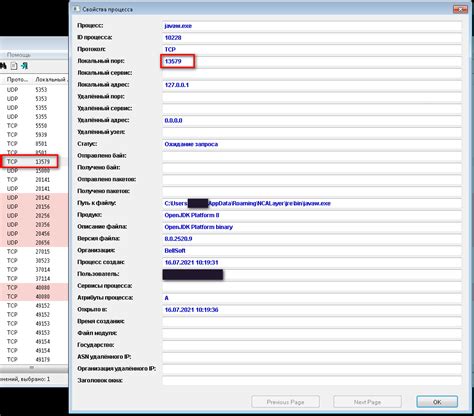Select the TCP 5939 row
Image resolution: width=474 pixels, height=416 pixels.
coord(34,135)
